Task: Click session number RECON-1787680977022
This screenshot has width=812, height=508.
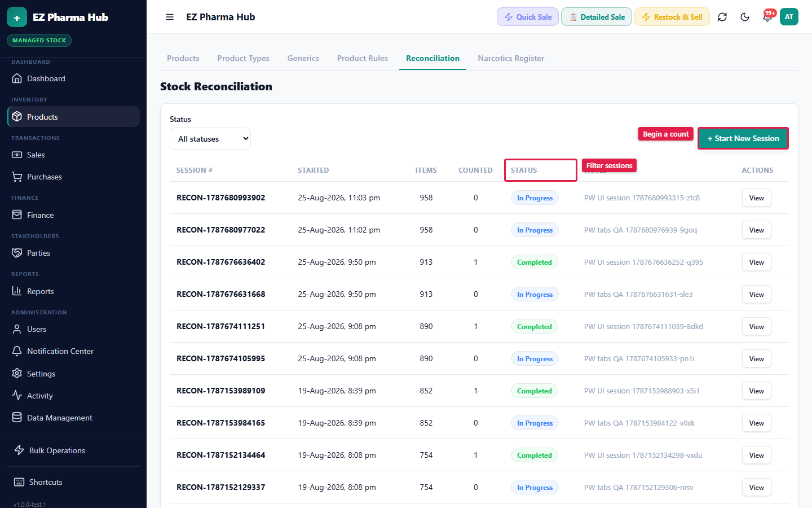Action: tap(220, 230)
